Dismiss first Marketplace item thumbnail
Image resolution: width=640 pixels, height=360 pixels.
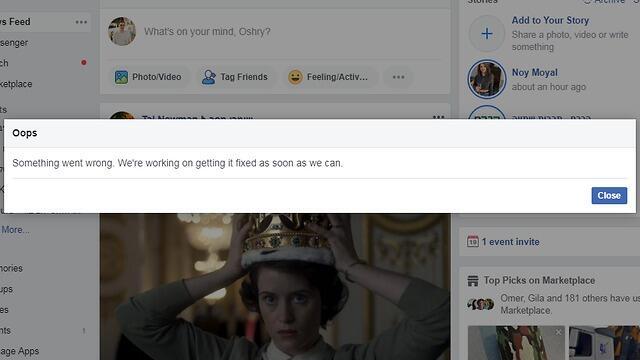[x=558, y=332]
